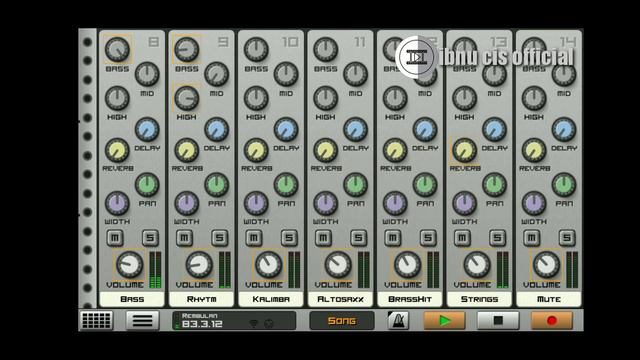Toggle the metronome icon
The height and width of the screenshot is (360, 640).
pos(398,320)
